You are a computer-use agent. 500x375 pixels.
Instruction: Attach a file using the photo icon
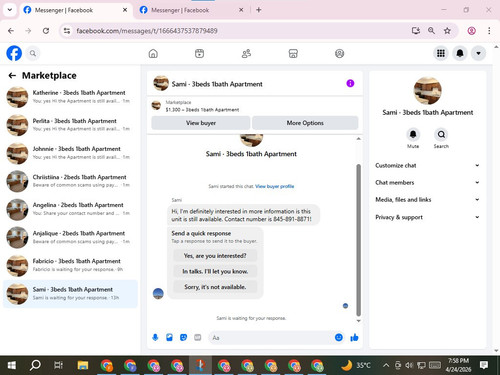pos(169,338)
